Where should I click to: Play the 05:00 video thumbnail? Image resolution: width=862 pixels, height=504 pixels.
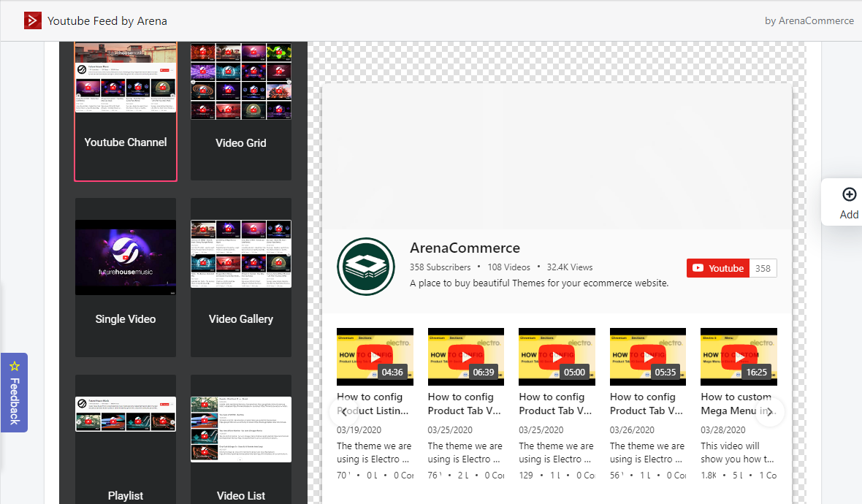[557, 356]
